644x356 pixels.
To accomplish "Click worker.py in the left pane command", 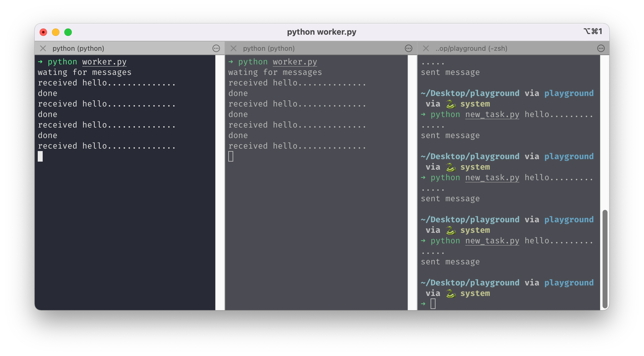I will click(104, 62).
